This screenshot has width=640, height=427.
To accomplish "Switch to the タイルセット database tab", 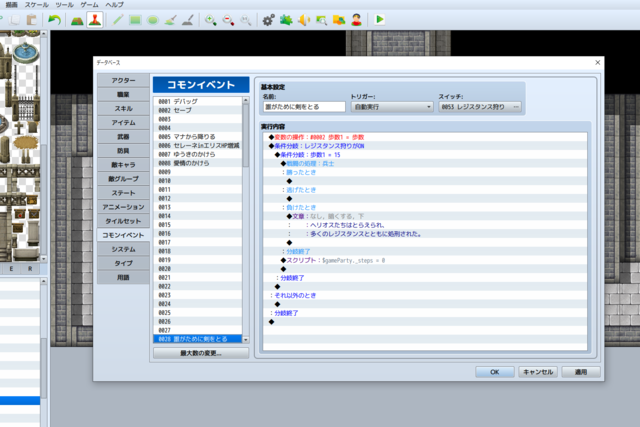I will (123, 221).
